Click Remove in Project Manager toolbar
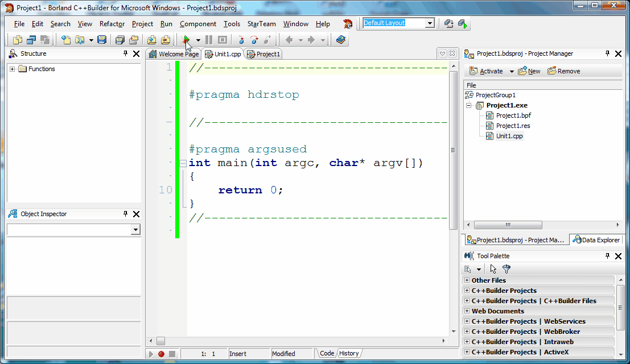The image size is (630, 364). 564,71
